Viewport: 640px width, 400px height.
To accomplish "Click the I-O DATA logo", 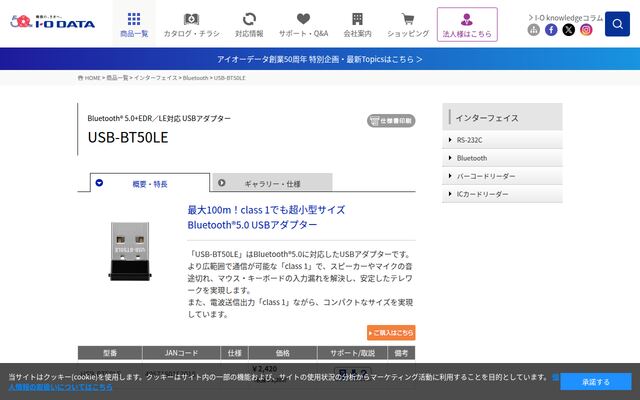I will (x=52, y=22).
